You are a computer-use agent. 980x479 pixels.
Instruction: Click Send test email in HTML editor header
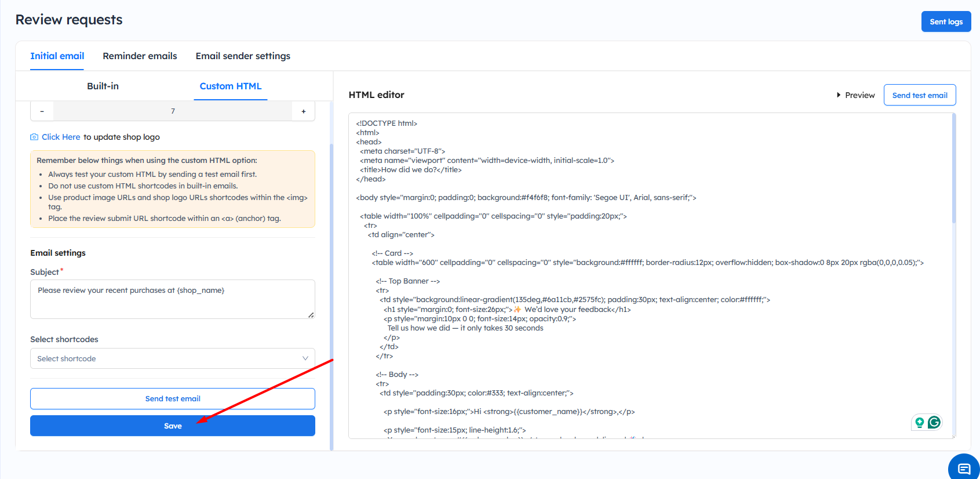[919, 95]
